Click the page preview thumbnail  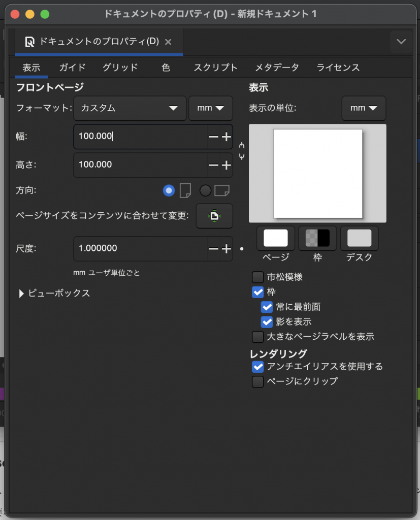(317, 174)
